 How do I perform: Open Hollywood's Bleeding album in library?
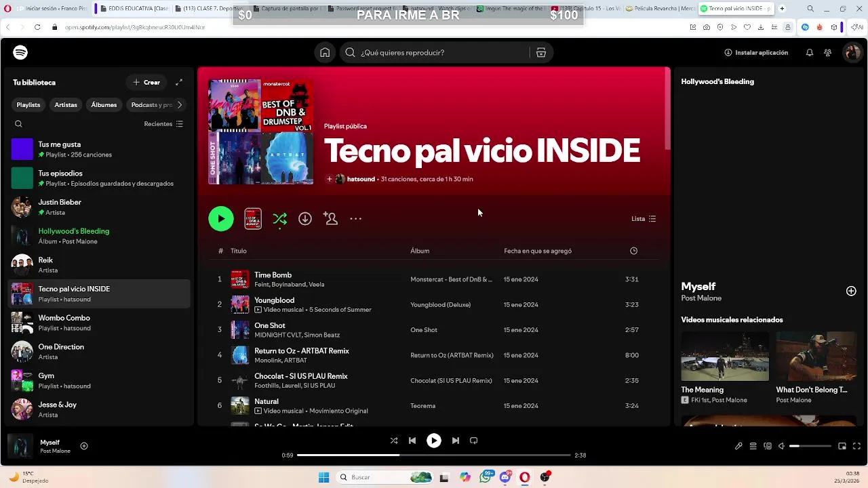[x=98, y=236]
